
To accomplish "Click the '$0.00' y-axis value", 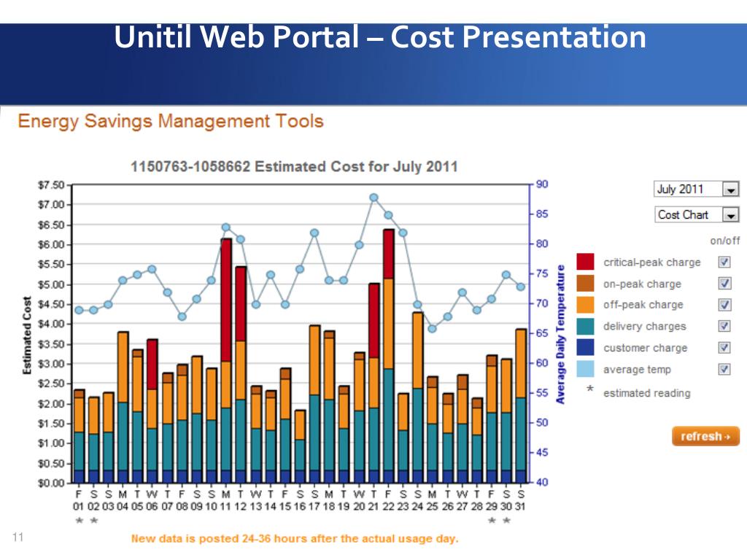I will pos(51,483).
